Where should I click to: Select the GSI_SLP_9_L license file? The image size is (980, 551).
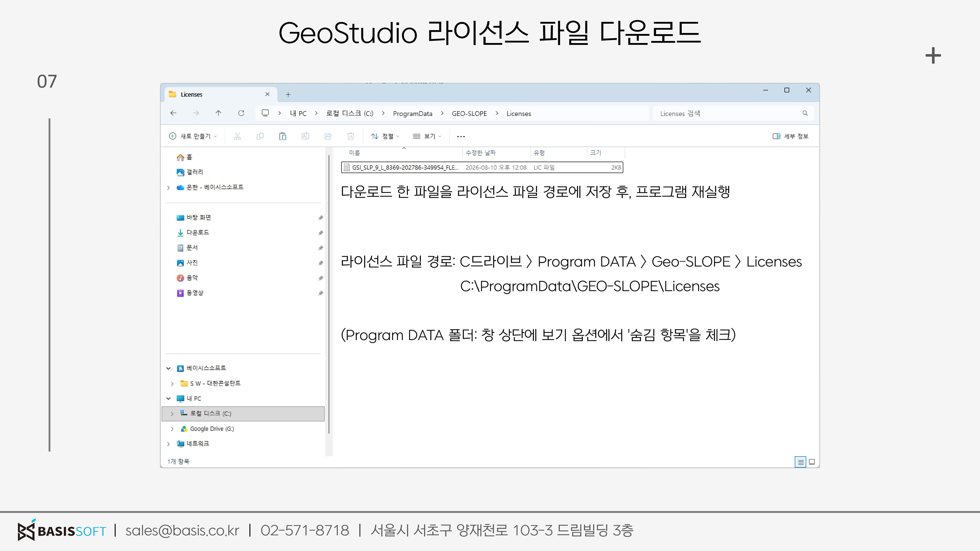click(x=482, y=167)
